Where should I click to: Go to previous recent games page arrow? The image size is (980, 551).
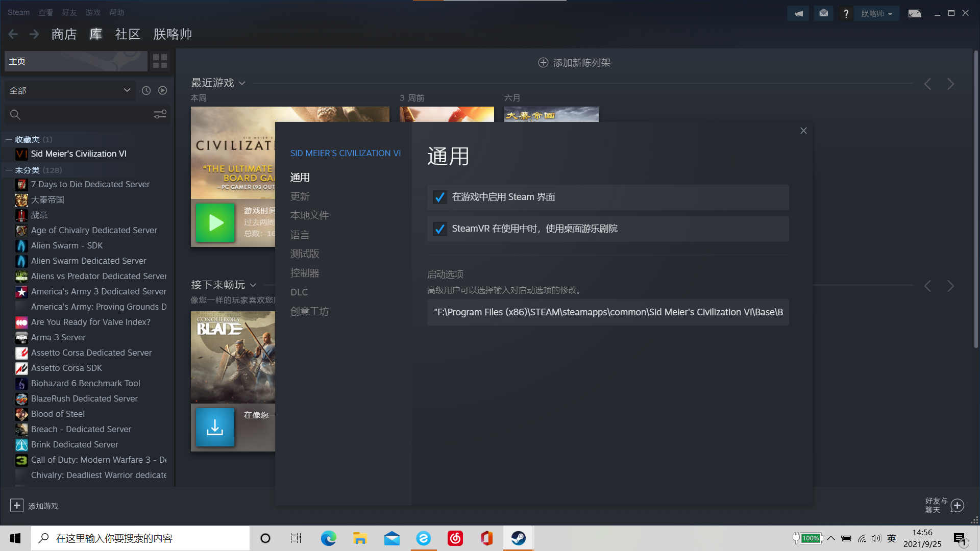click(927, 84)
